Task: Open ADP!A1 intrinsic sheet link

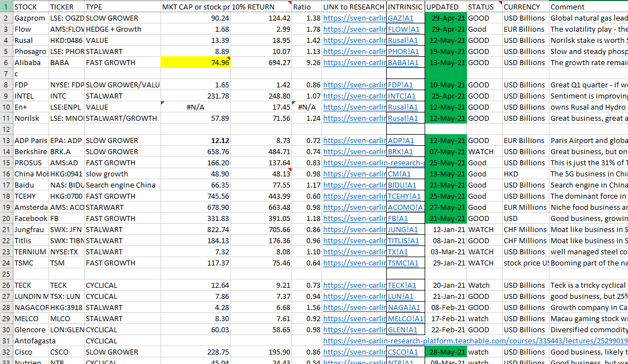Action: coord(401,140)
